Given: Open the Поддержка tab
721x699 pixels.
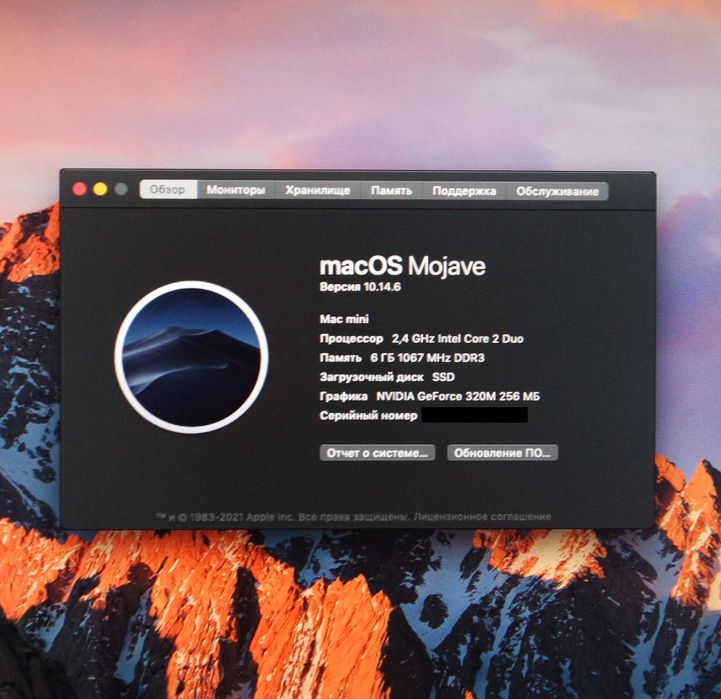Looking at the screenshot, I should tap(464, 191).
